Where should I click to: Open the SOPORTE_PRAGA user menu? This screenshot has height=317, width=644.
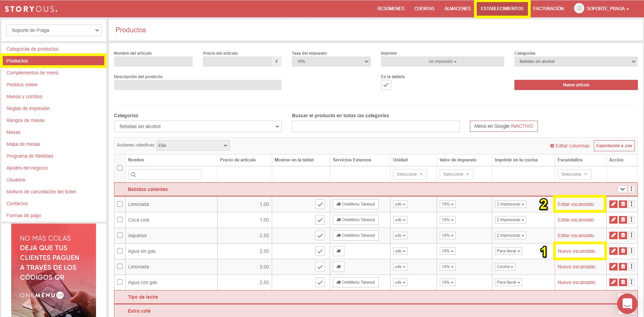(607, 8)
